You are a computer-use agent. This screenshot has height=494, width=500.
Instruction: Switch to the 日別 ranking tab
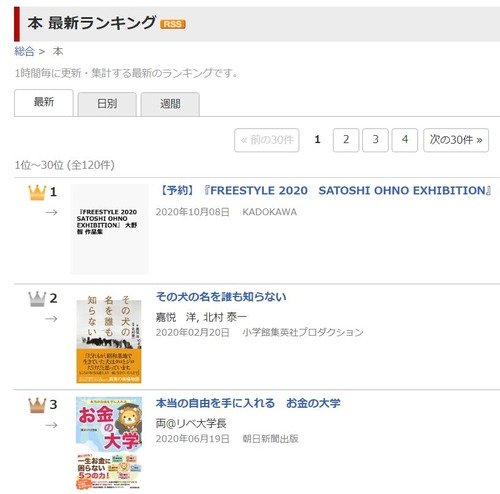[107, 104]
